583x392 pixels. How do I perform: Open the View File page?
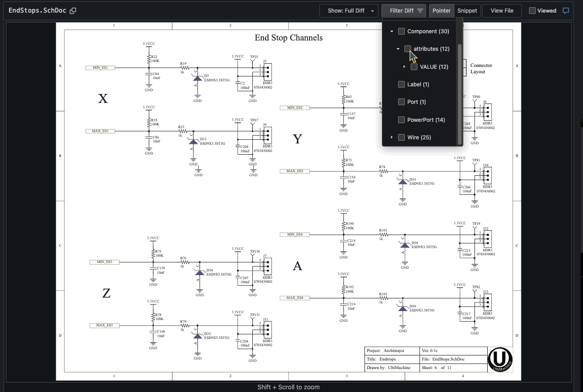pos(502,10)
